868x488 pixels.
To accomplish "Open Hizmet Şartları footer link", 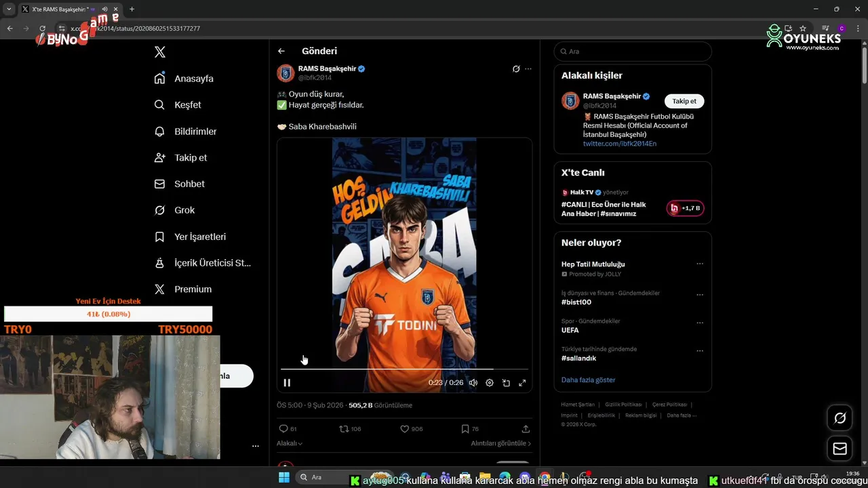I will click(x=578, y=405).
